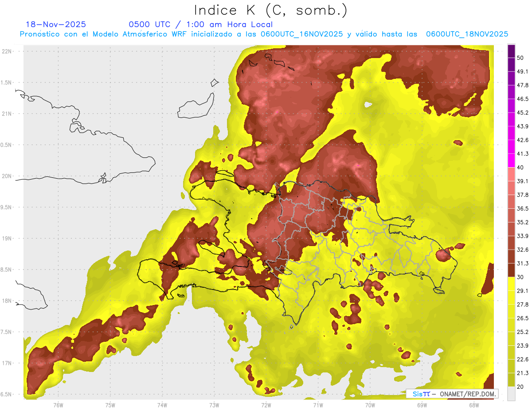Click the "29.1" color scale value
Viewport: 532px width, 411px height.
pyautogui.click(x=523, y=291)
